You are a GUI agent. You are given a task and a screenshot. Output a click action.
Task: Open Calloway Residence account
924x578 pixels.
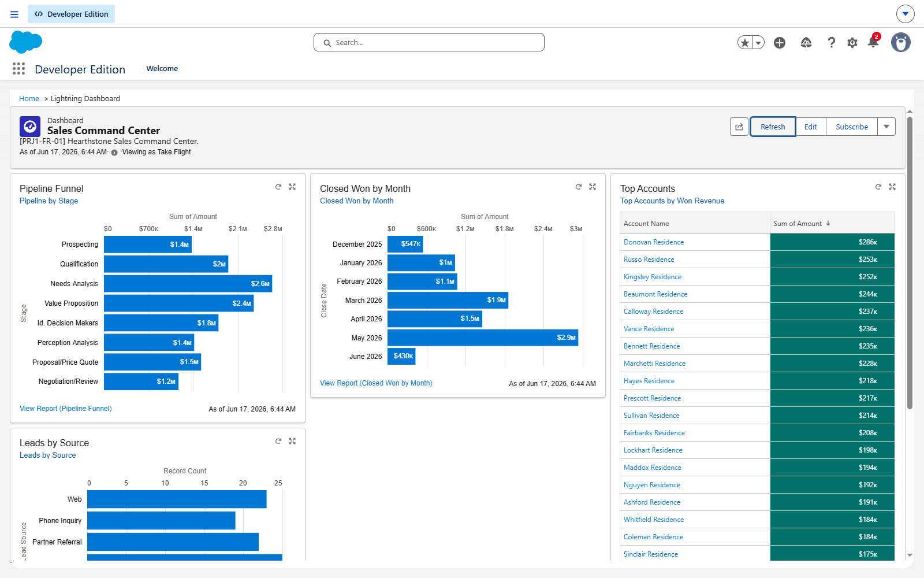[x=653, y=312]
